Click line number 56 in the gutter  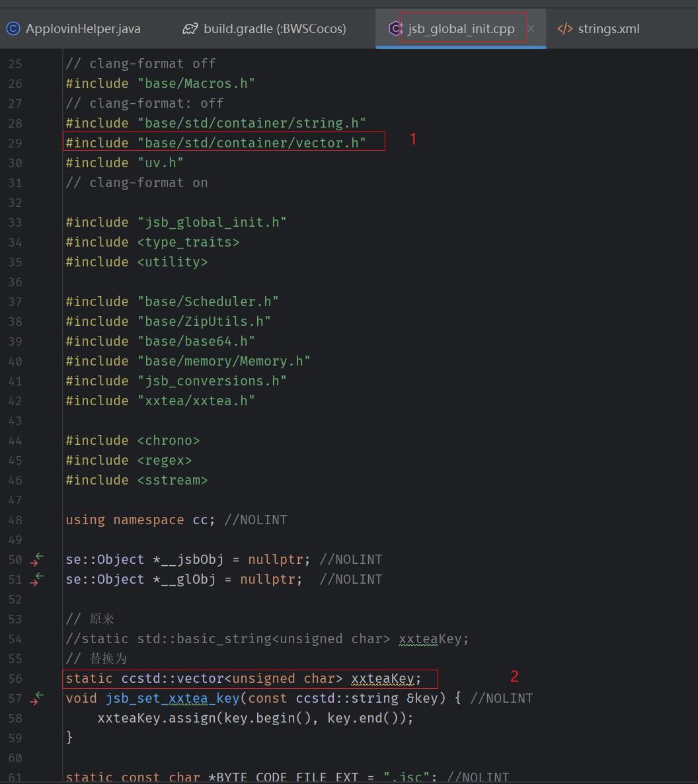[15, 678]
